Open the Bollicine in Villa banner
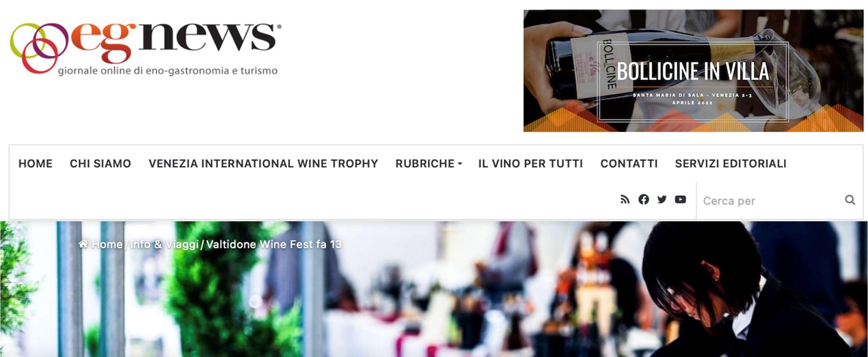Screen dimensions: 868x357 (x=693, y=71)
